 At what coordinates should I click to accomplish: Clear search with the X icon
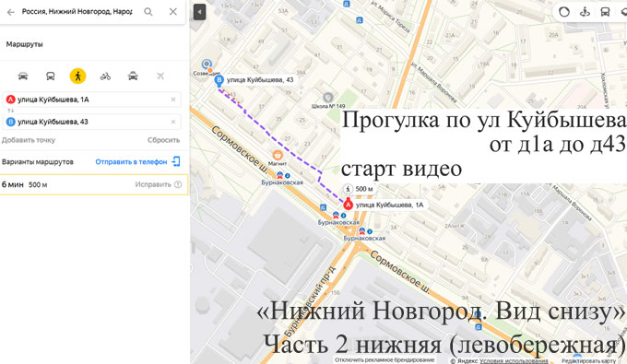click(x=173, y=12)
